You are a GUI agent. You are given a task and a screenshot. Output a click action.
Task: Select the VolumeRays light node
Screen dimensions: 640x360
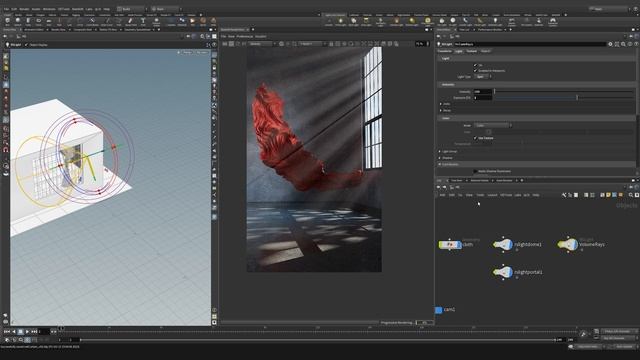click(568, 244)
